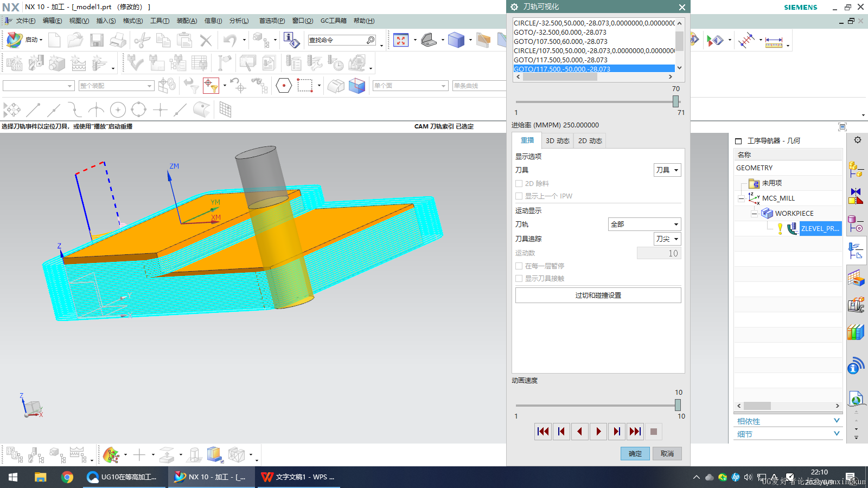The width and height of the screenshot is (868, 488).
Task: Click the navigator settings gear icon
Action: (858, 140)
